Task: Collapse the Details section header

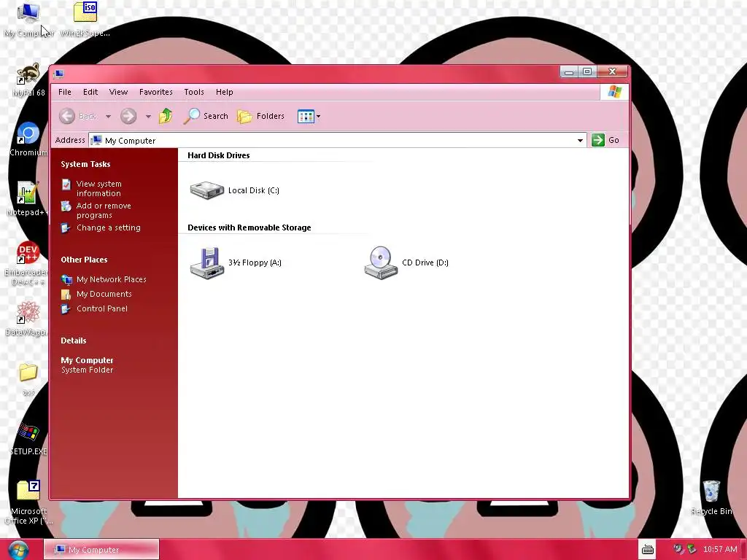Action: coord(74,341)
